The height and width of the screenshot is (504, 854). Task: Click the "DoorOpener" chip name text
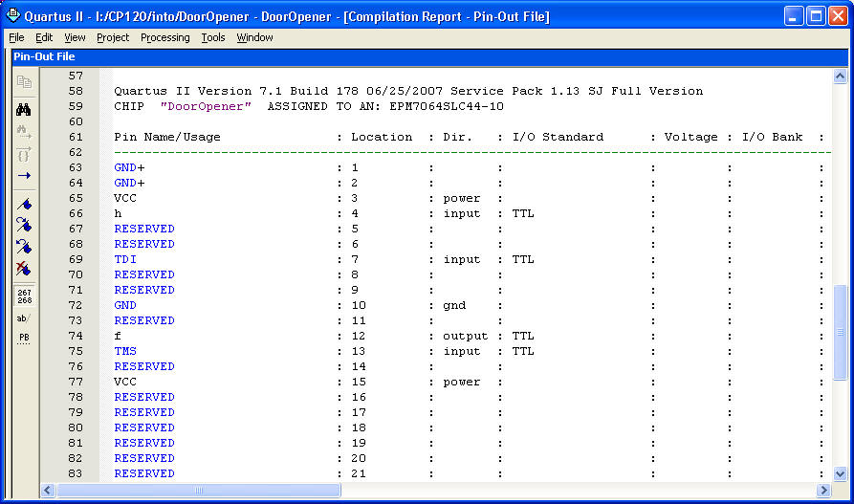206,106
